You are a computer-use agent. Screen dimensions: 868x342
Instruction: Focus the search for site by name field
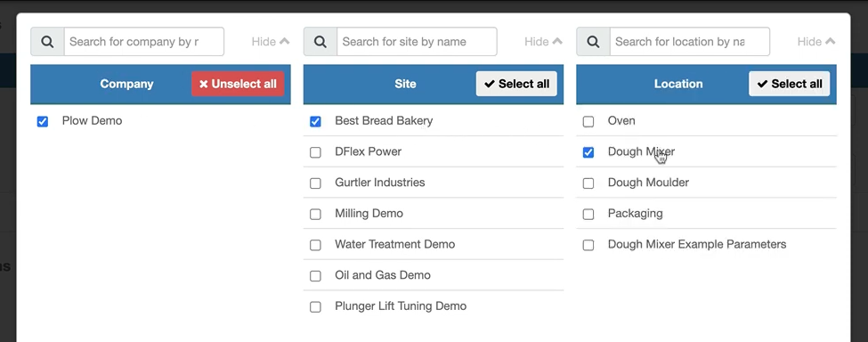pyautogui.click(x=417, y=42)
